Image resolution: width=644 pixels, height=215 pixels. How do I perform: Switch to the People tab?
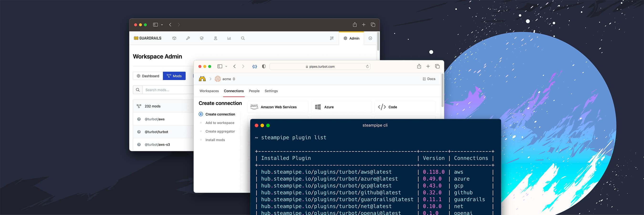(x=254, y=91)
